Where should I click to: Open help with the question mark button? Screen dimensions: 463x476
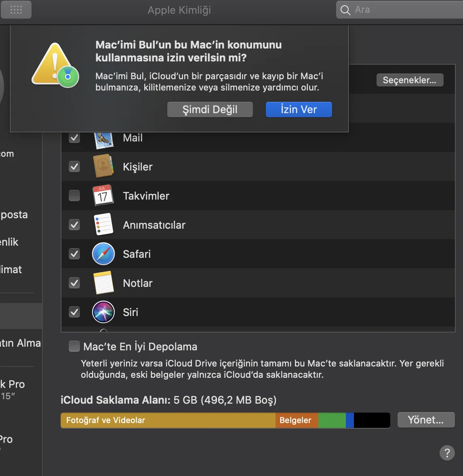(x=447, y=453)
